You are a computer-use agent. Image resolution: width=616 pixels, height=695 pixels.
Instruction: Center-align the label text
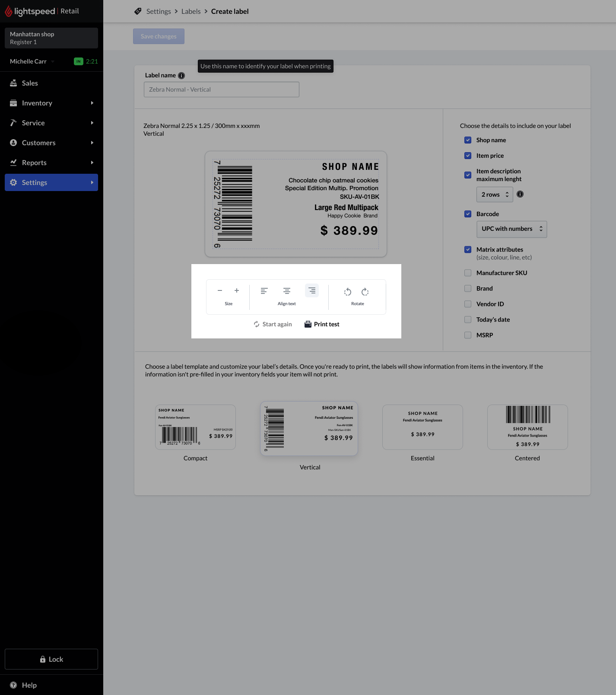click(287, 291)
